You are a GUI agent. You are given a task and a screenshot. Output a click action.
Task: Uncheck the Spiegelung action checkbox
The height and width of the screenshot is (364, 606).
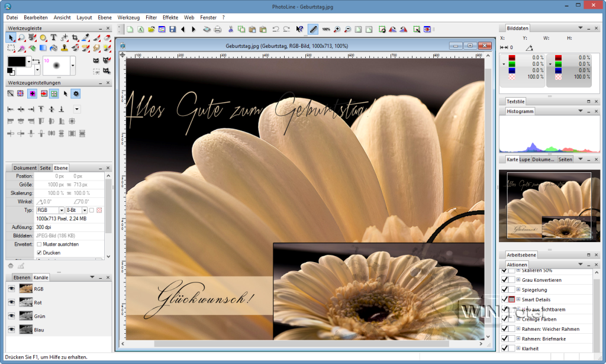(504, 289)
